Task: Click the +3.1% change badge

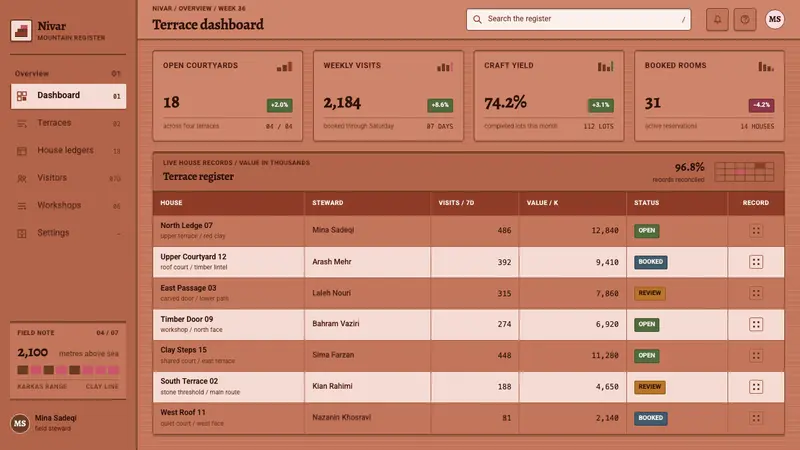Action: [601, 105]
